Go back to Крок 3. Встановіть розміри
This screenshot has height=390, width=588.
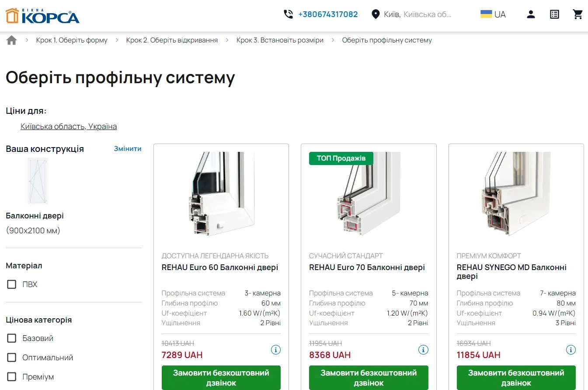point(280,40)
